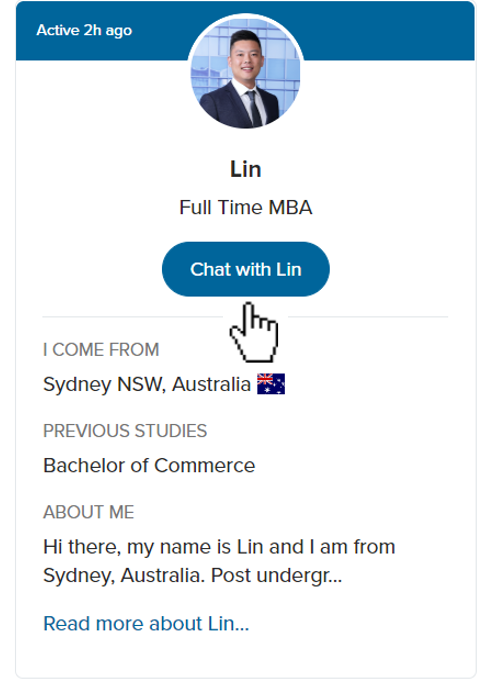Click the I COME FROM heading
The image size is (490, 687).
101,350
